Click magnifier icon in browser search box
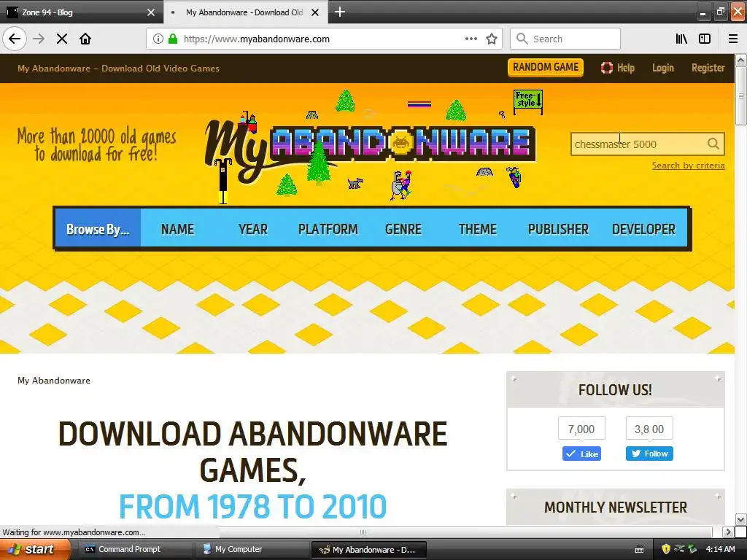The width and height of the screenshot is (747, 560). (522, 39)
